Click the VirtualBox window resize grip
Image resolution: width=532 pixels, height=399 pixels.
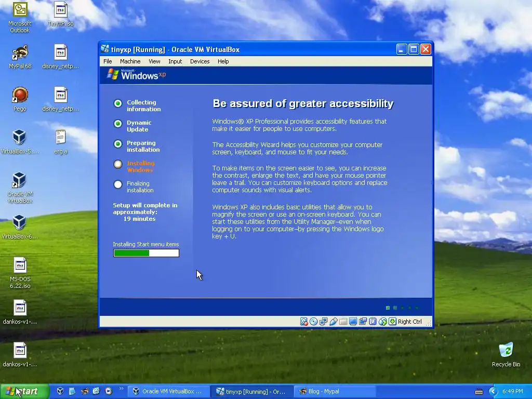click(x=429, y=323)
